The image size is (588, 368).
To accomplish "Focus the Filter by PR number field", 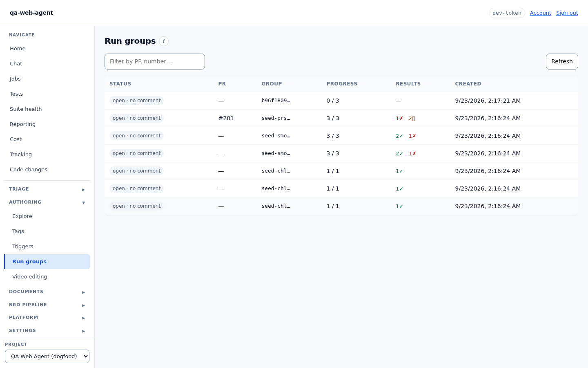I will pos(155,61).
